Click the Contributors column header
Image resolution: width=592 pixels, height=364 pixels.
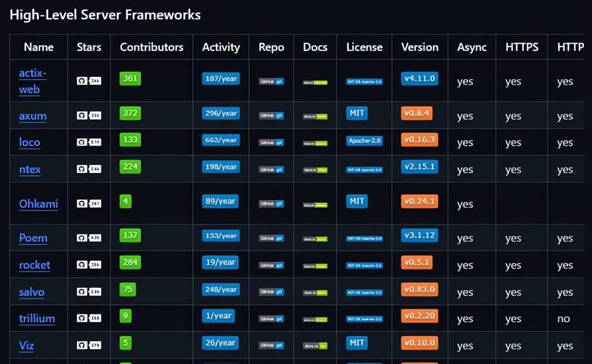pos(152,47)
